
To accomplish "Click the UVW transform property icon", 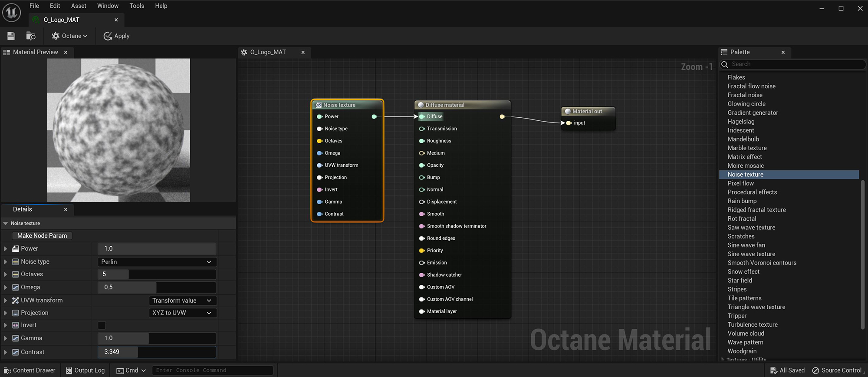I will [16, 301].
